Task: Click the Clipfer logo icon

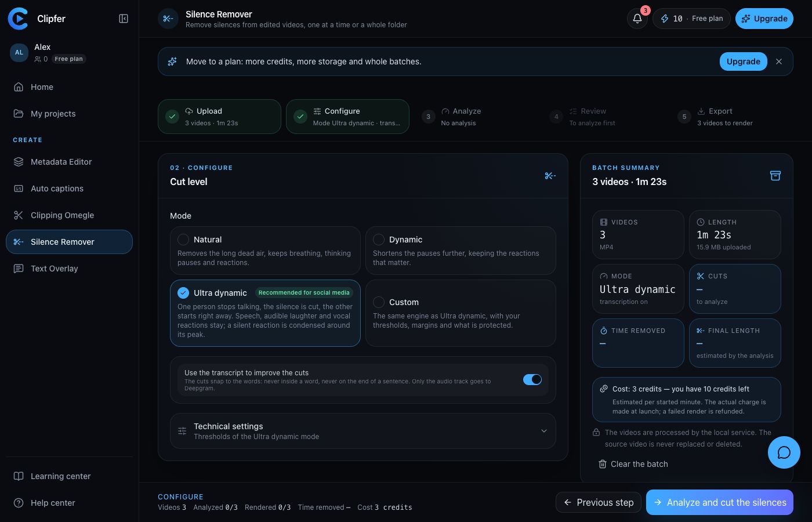Action: pyautogui.click(x=18, y=19)
